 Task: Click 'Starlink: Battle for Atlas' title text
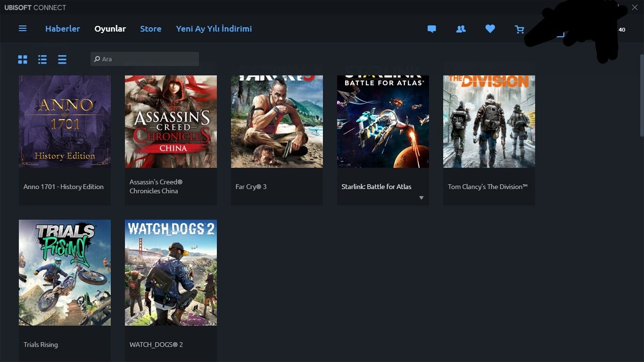coord(377,187)
